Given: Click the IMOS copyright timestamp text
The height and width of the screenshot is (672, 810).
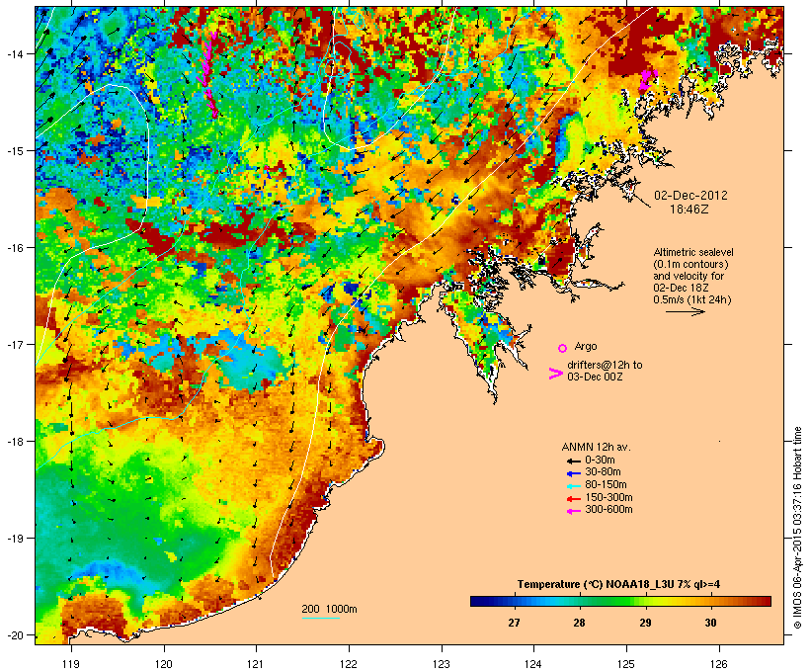Looking at the screenshot, I should pos(797,528).
